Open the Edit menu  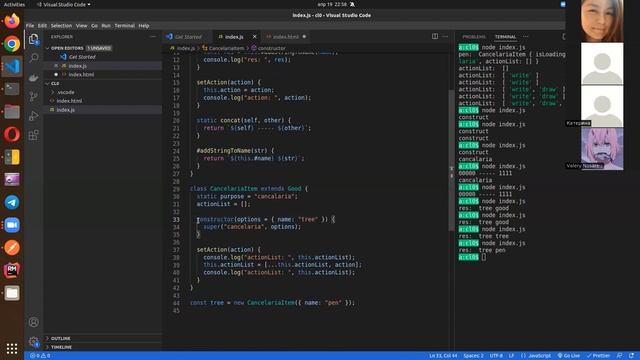42,26
